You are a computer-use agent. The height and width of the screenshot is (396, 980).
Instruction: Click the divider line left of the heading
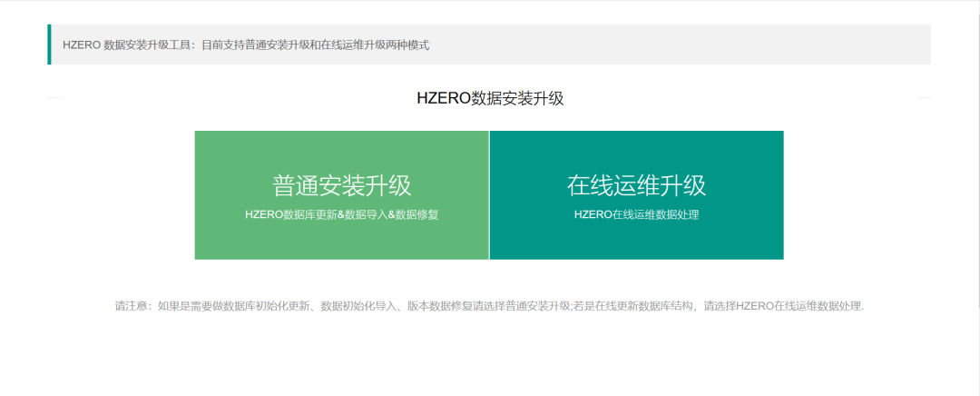55,97
